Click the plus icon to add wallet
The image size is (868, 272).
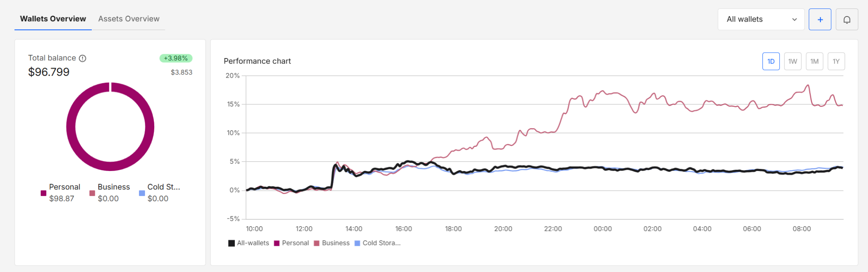pos(820,20)
